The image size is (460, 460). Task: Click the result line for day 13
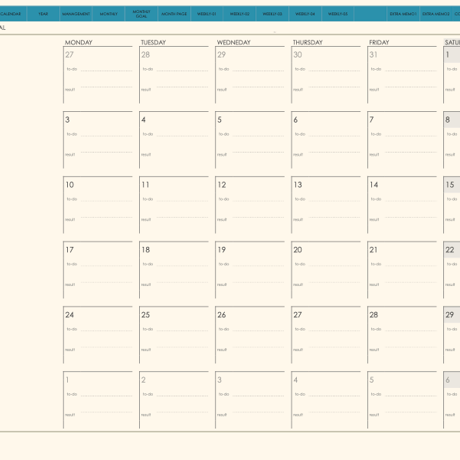(334, 217)
